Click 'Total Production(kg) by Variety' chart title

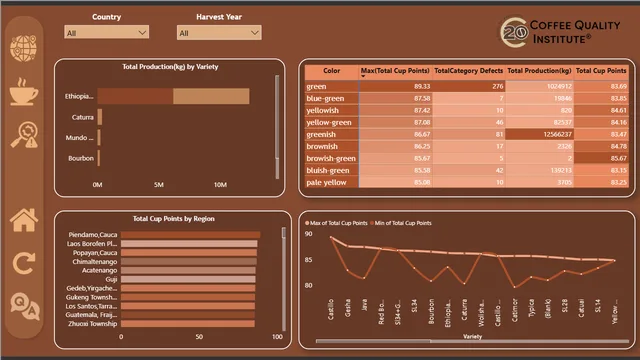tap(170, 67)
